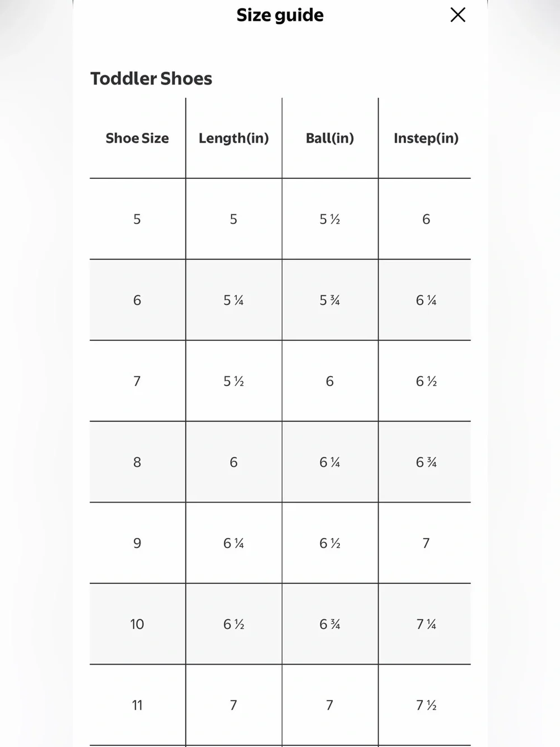Screen dimensions: 560x747
Task: Click the 7 ¼ instep value for size 10
Action: click(x=426, y=624)
